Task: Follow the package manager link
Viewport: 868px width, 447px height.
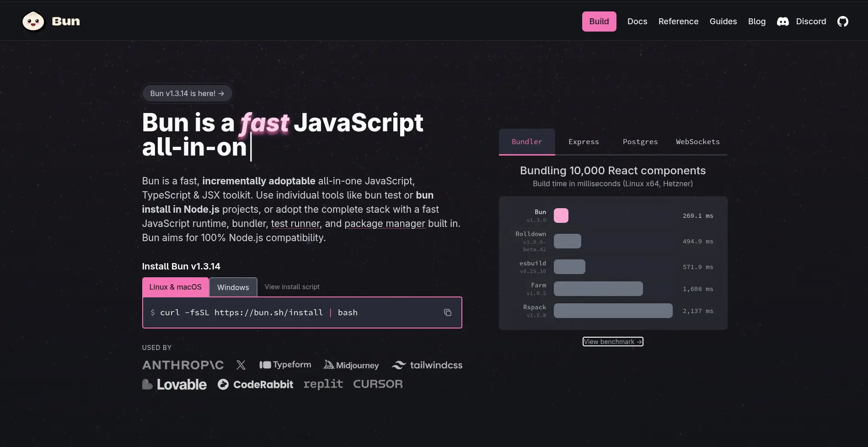Action: pyautogui.click(x=385, y=224)
